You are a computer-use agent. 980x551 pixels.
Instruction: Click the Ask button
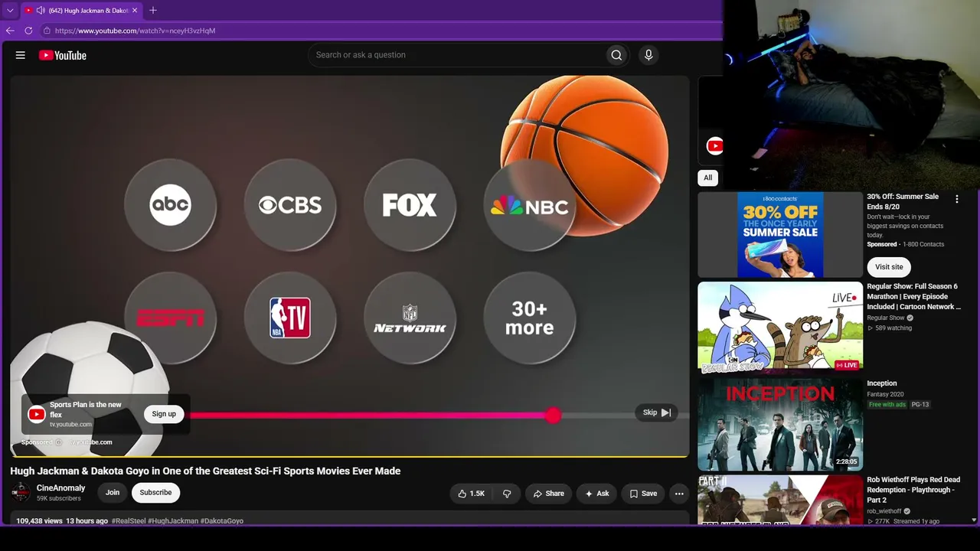click(x=596, y=494)
